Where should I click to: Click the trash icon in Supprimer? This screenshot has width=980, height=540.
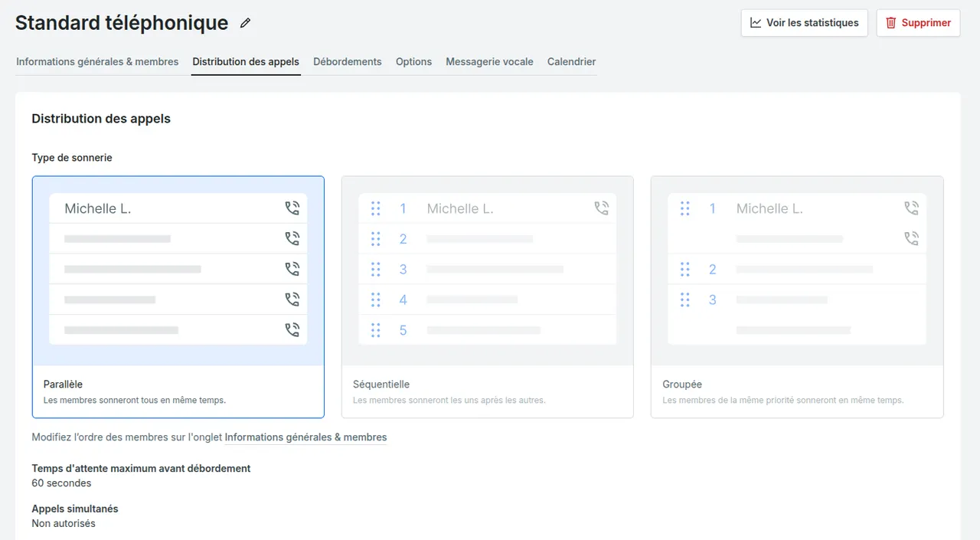point(891,23)
